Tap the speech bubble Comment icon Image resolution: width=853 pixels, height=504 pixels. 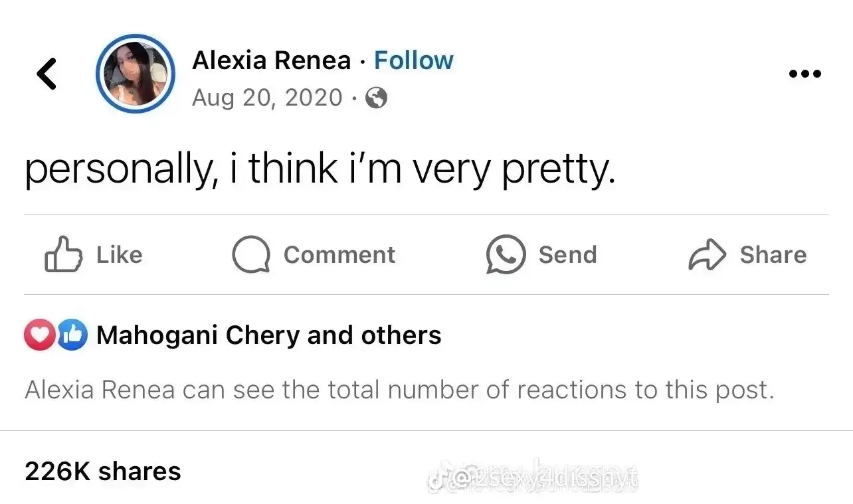[250, 255]
